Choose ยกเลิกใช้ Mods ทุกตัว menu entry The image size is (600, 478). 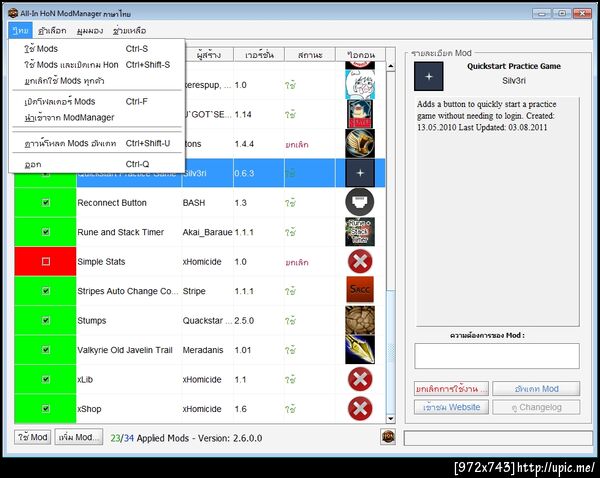point(97,81)
